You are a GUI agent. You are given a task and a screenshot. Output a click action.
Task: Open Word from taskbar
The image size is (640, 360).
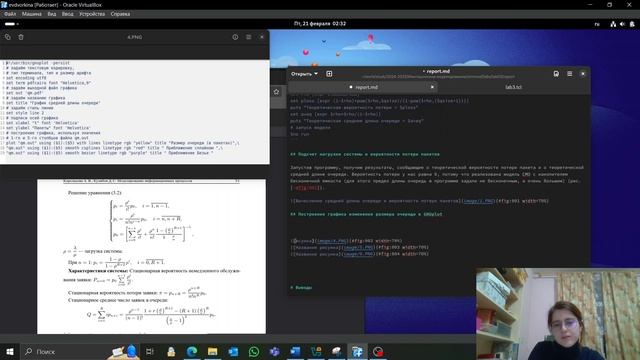pos(296,351)
